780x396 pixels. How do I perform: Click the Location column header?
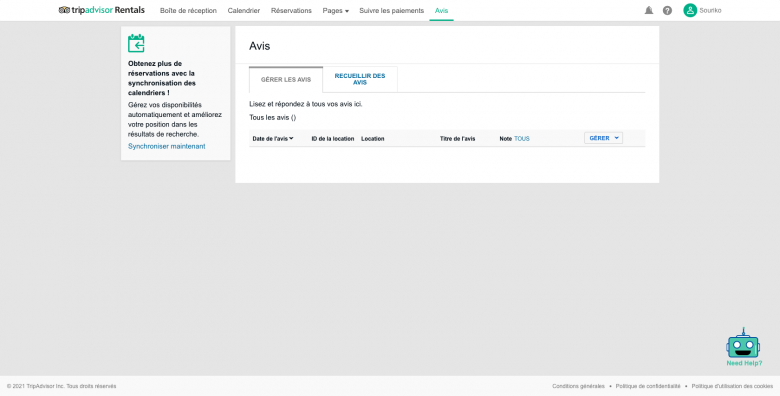tap(373, 139)
